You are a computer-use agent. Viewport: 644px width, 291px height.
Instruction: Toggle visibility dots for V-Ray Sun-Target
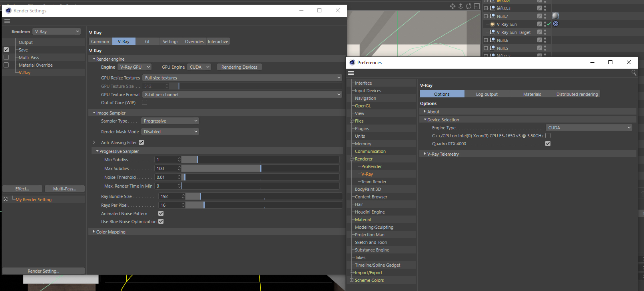pos(545,32)
